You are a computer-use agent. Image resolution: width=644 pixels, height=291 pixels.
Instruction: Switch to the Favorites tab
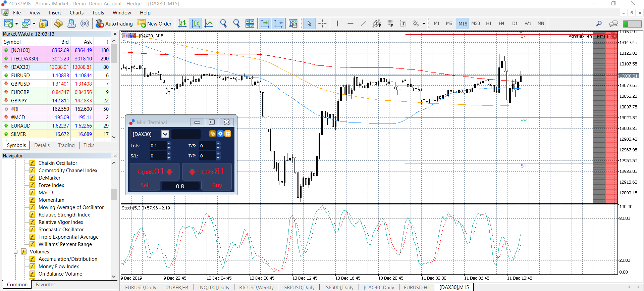[46, 285]
